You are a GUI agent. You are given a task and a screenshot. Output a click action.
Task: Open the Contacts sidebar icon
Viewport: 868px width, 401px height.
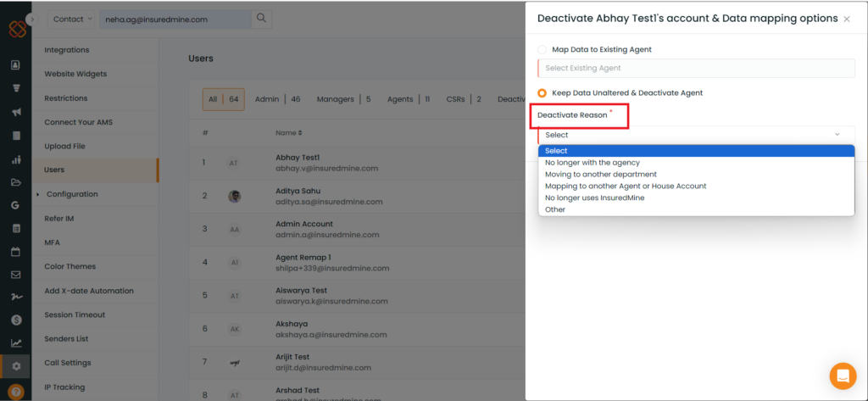tap(16, 64)
